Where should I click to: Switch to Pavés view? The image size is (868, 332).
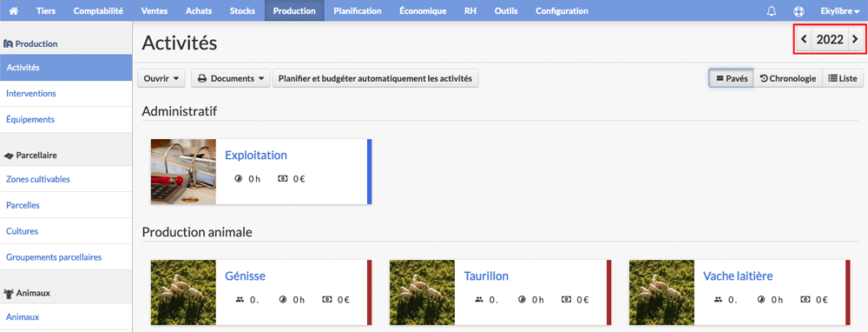731,79
